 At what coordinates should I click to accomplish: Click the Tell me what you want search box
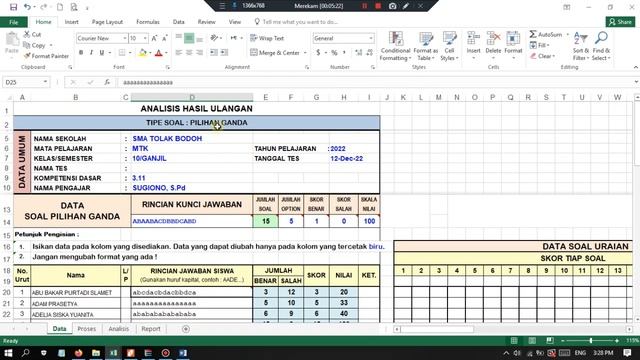pyautogui.click(x=299, y=22)
